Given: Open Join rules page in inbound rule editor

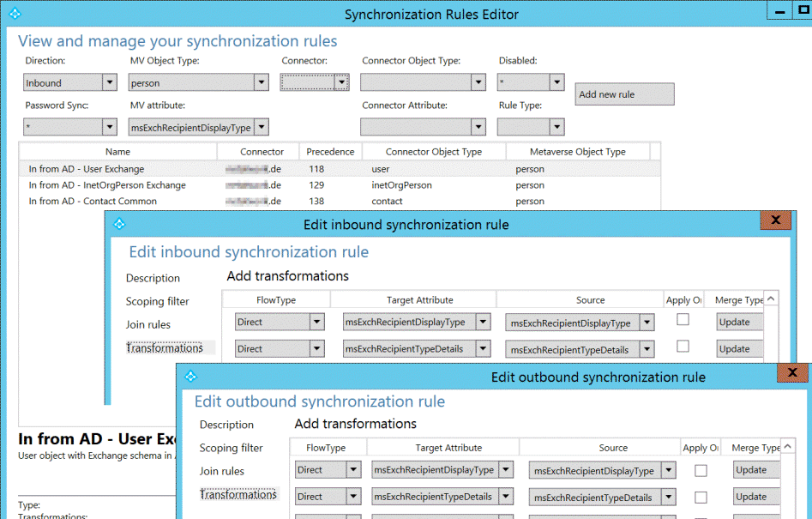Looking at the screenshot, I should (x=148, y=325).
